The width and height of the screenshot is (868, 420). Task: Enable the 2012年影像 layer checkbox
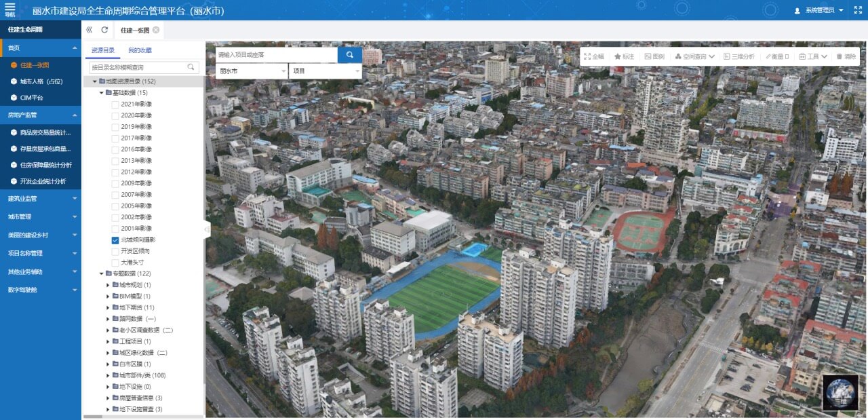pos(115,172)
